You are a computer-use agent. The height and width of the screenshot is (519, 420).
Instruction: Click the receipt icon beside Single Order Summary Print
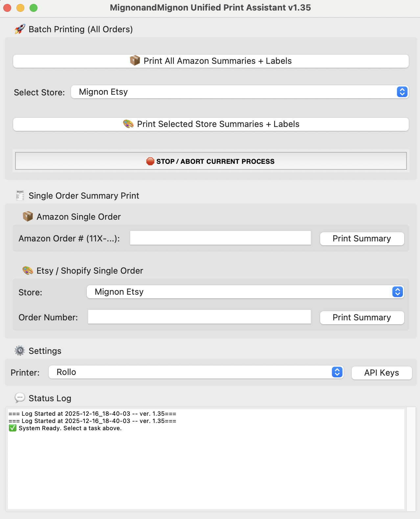coord(20,195)
